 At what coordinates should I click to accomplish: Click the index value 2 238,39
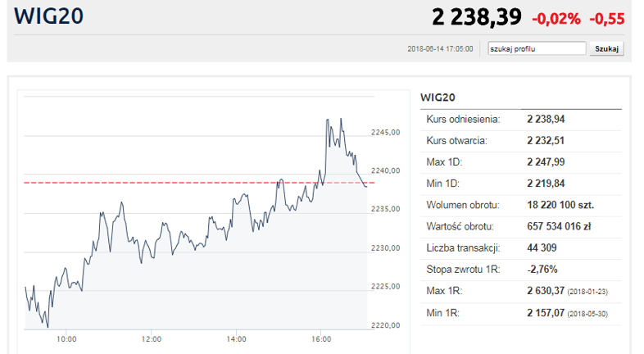tap(476, 18)
